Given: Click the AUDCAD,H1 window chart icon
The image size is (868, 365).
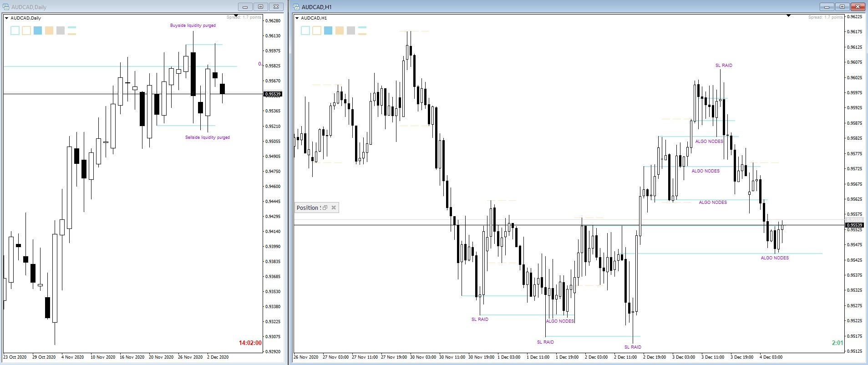Looking at the screenshot, I should (296, 7).
